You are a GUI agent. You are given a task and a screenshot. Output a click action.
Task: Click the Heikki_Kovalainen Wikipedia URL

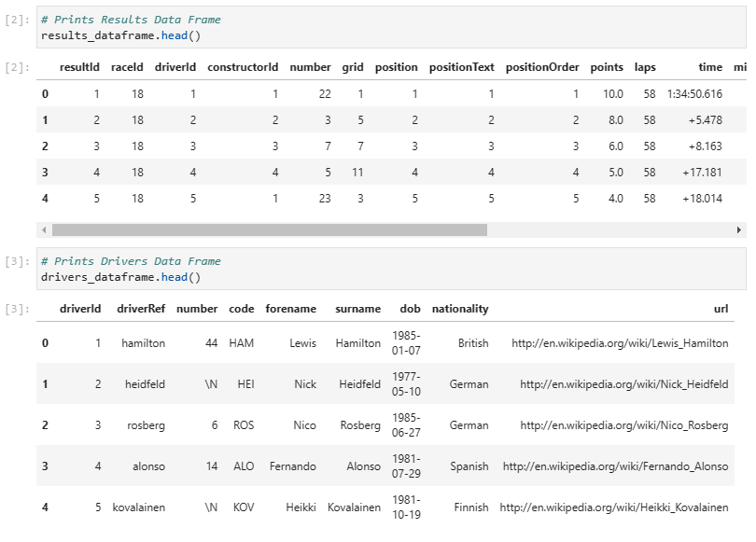[614, 507]
